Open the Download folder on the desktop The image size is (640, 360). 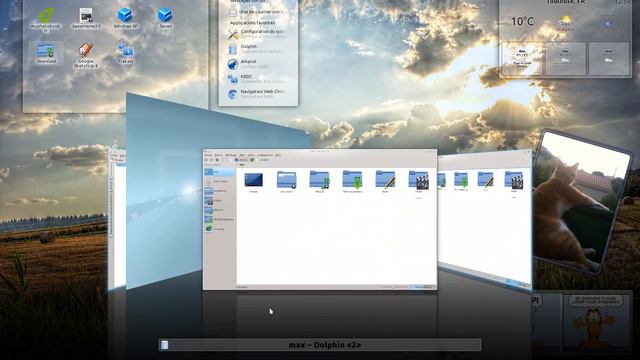pyautogui.click(x=46, y=53)
